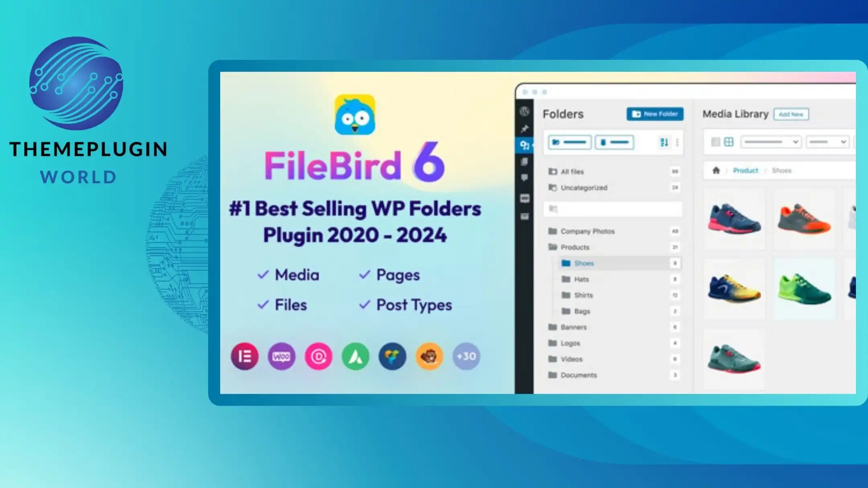The image size is (868, 488).
Task: Click the colorful pinwheel icon in integrations
Action: pos(392,356)
